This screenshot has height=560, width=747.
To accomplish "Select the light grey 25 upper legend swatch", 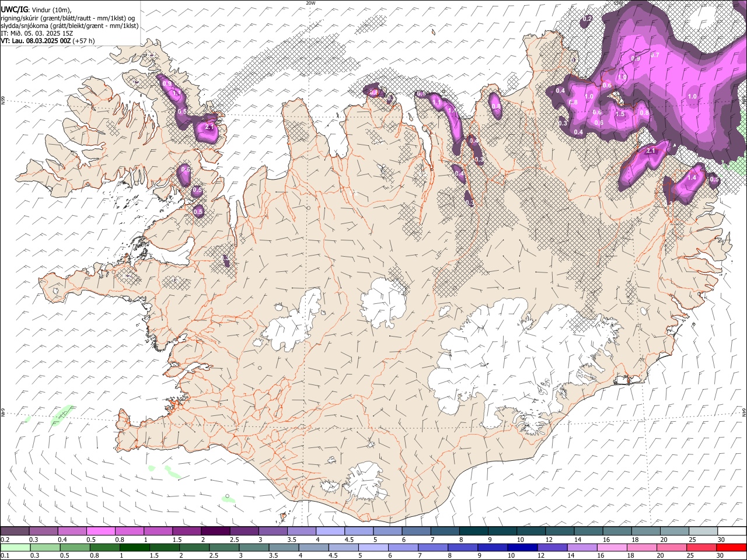I will pyautogui.click(x=702, y=531).
